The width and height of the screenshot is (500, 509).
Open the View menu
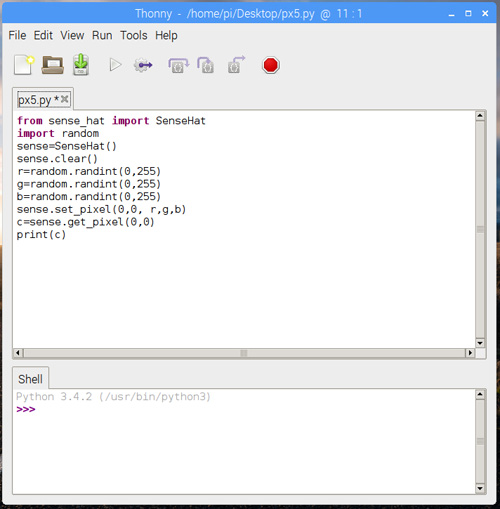click(72, 35)
